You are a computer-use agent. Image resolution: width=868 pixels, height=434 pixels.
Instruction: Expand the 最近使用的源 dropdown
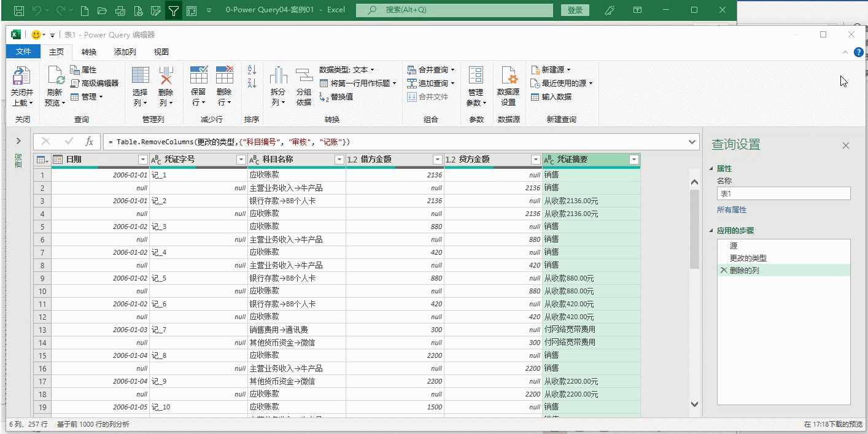(591, 83)
